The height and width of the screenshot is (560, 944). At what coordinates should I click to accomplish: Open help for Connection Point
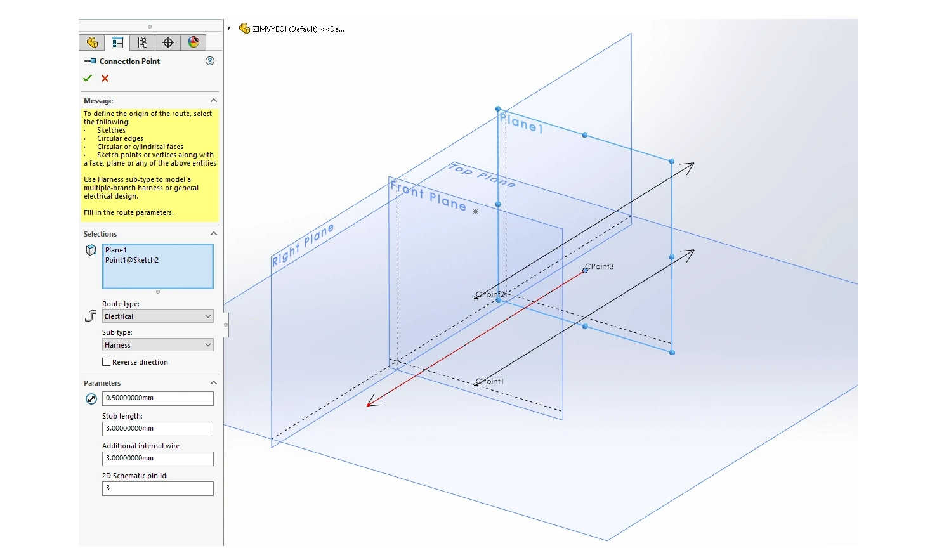tap(210, 61)
